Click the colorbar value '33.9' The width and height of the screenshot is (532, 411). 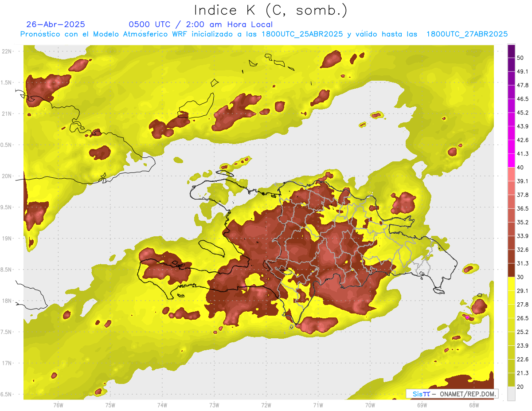click(x=522, y=236)
